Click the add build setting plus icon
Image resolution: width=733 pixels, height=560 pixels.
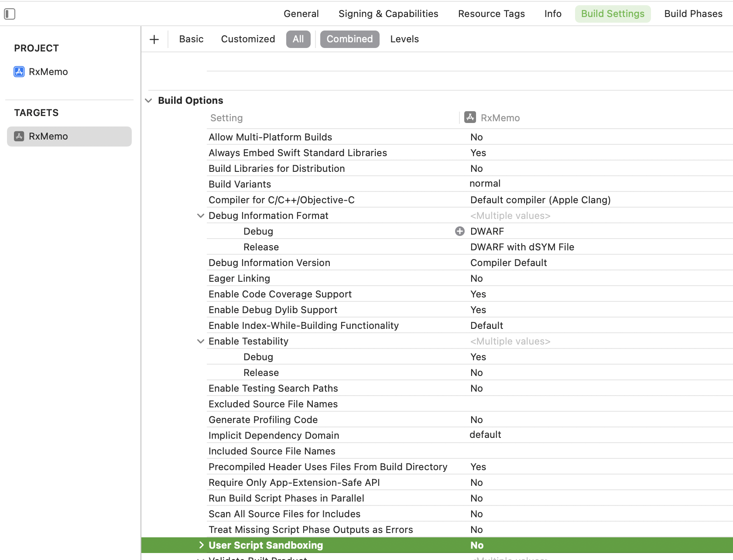(x=154, y=39)
